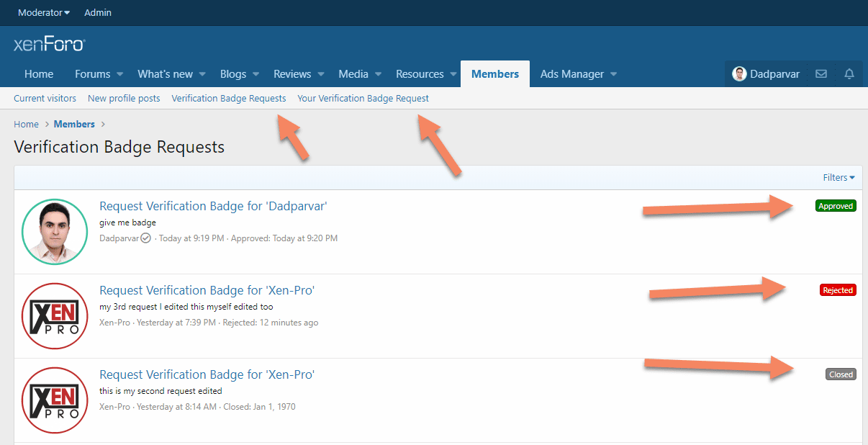Click Xen-Pro avatar on the rejected request

point(55,316)
